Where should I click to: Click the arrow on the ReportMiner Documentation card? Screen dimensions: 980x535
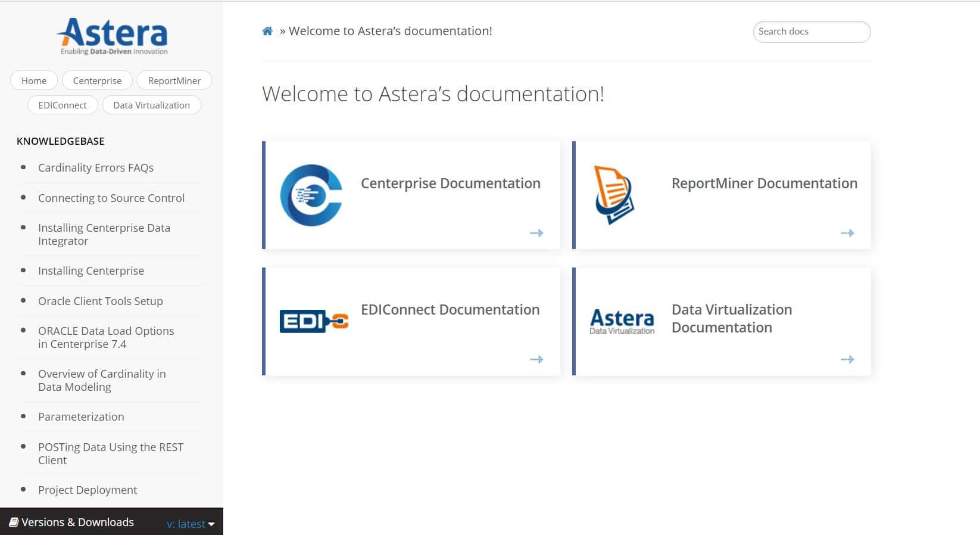point(847,233)
